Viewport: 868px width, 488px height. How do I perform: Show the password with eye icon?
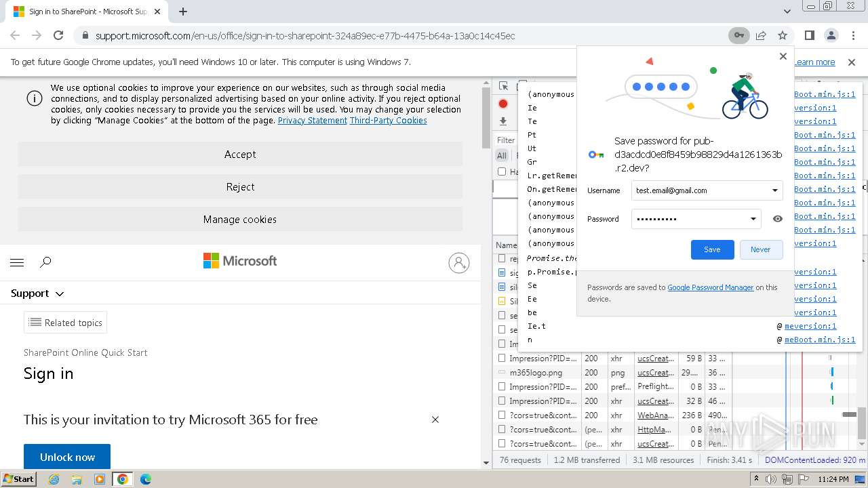click(x=778, y=219)
